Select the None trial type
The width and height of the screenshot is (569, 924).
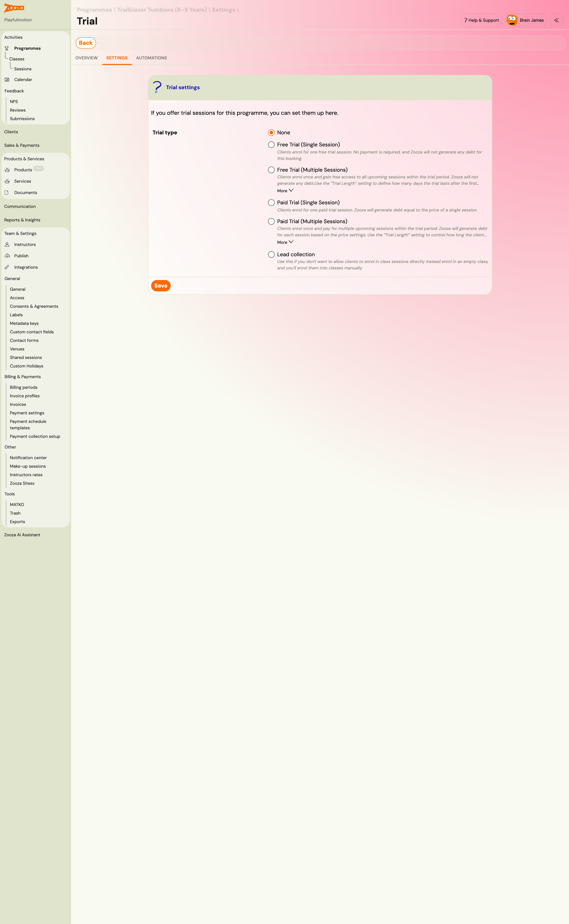(271, 133)
